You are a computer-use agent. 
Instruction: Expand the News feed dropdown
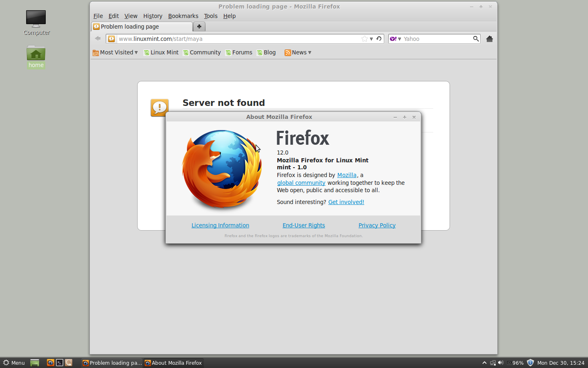(x=298, y=52)
